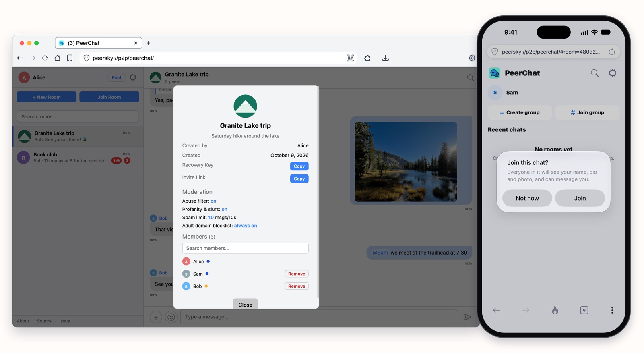Toggle Profanity & slurs on setting
This screenshot has height=353, width=644.
[224, 209]
